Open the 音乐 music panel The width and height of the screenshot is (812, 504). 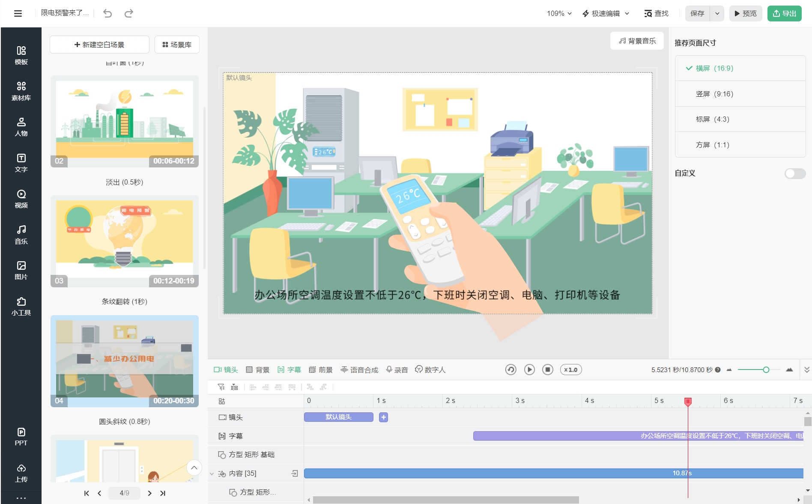point(21,235)
